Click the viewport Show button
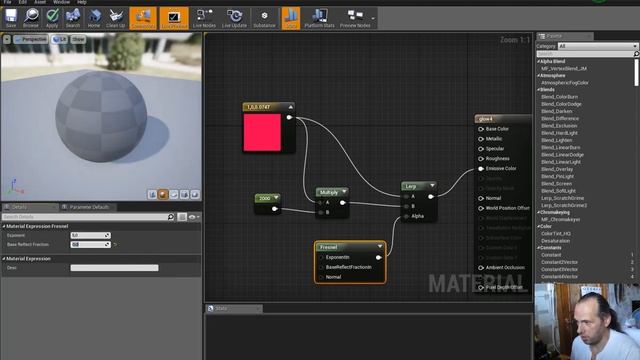Viewport: 640px width, 360px height. pyautogui.click(x=78, y=39)
